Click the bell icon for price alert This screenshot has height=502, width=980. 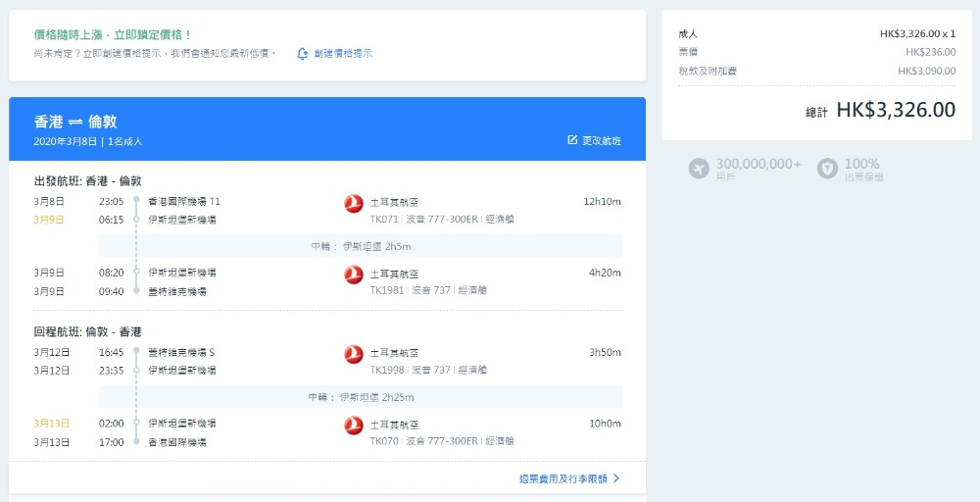click(303, 53)
